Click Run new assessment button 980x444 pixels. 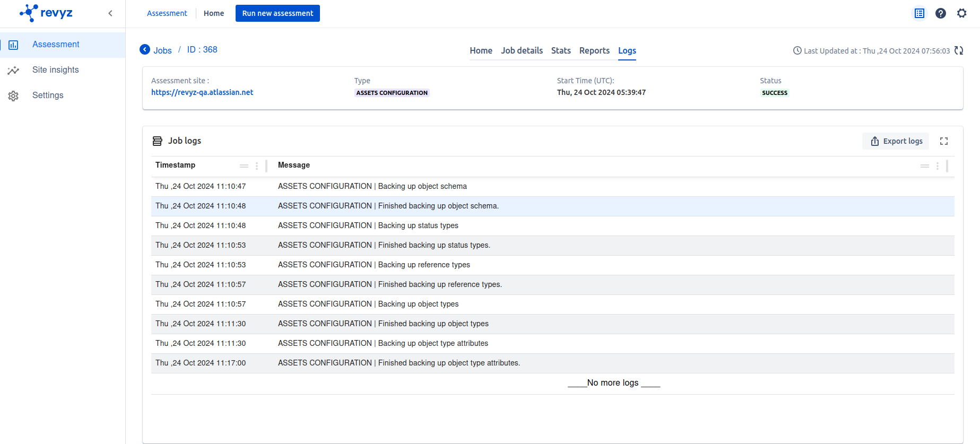pyautogui.click(x=277, y=13)
